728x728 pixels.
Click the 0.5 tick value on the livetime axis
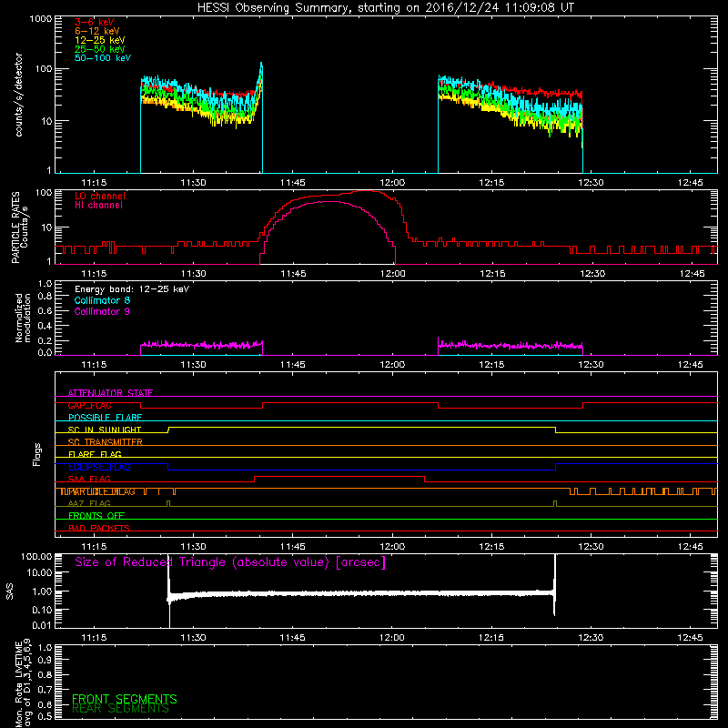[45, 717]
